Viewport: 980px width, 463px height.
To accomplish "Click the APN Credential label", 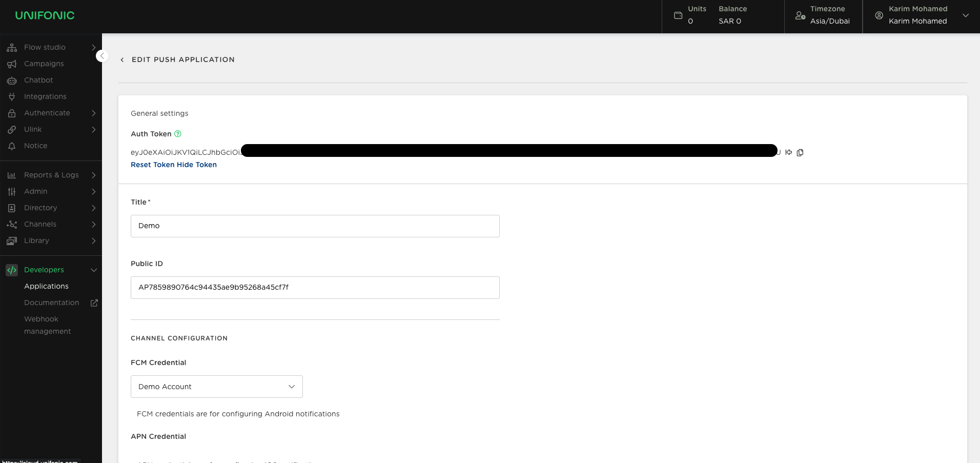I will pos(158,436).
